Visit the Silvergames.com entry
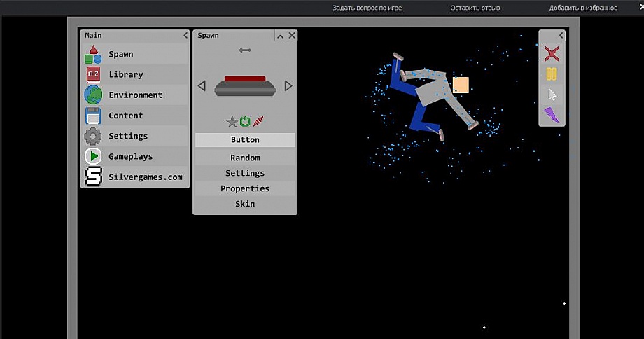 coord(146,177)
